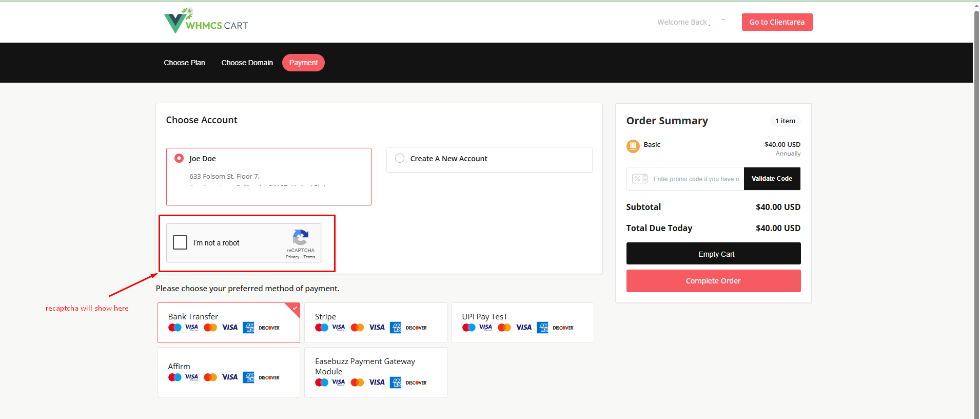Click the promo code coupon icon
The image size is (980, 419).
(639, 179)
